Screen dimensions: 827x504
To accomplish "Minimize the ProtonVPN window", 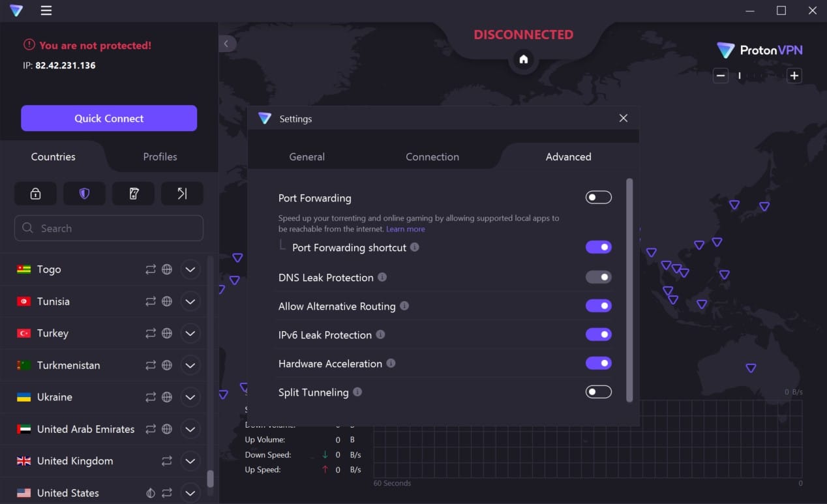I will (751, 10).
